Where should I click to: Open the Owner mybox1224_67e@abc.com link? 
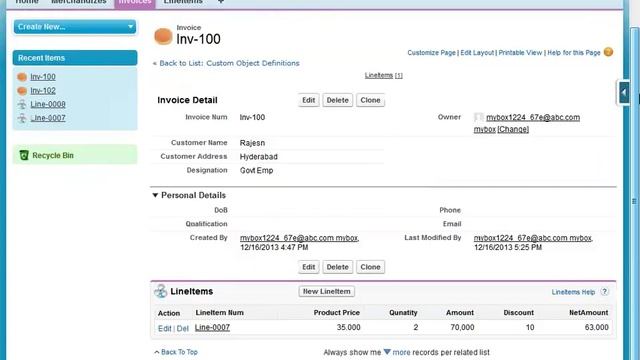pyautogui.click(x=533, y=118)
